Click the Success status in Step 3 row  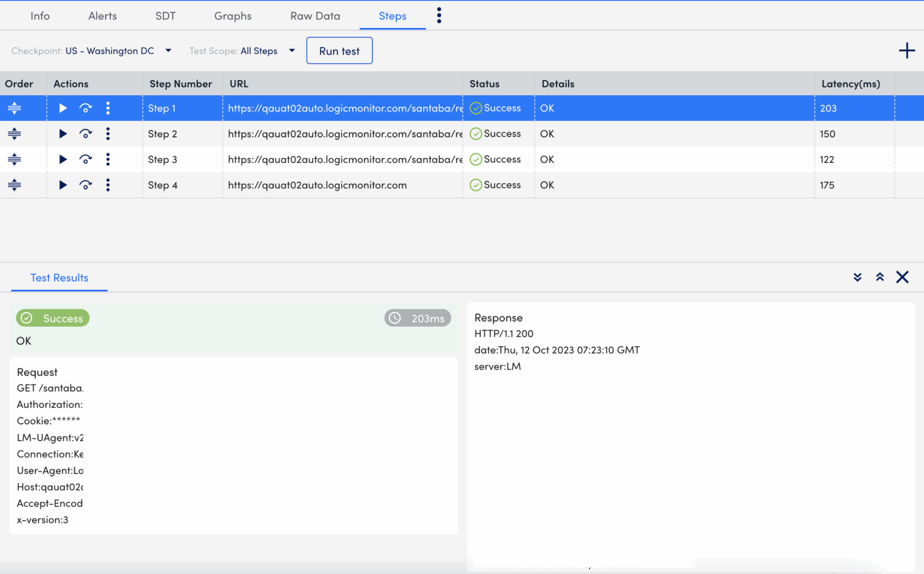point(496,159)
